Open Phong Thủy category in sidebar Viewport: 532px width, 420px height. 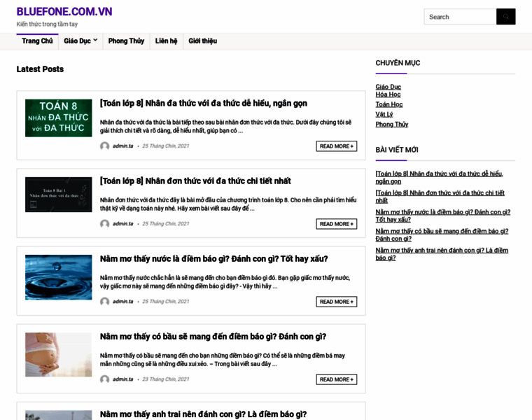(392, 124)
